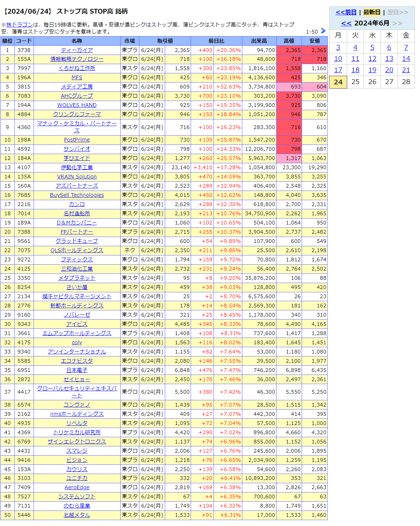The width and height of the screenshot is (420, 526).
Task: Open トリケミカル研究所 stock link
Action: click(77, 432)
